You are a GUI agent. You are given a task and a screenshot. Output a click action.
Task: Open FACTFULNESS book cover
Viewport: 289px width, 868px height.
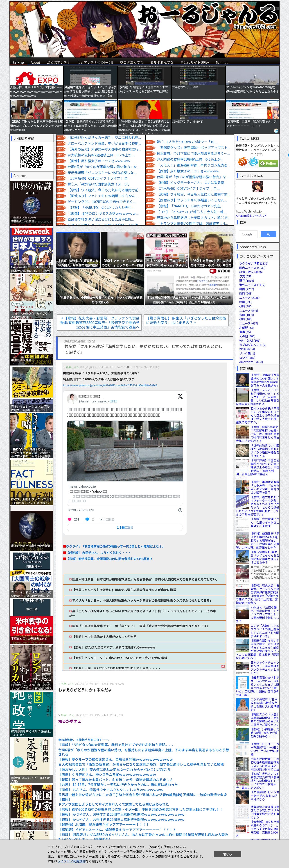point(32,482)
